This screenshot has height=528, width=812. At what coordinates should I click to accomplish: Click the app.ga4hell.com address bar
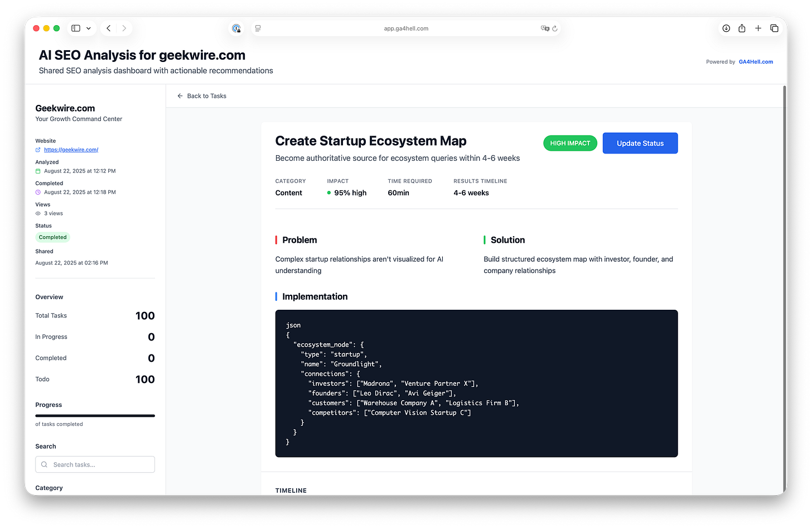[x=406, y=28]
